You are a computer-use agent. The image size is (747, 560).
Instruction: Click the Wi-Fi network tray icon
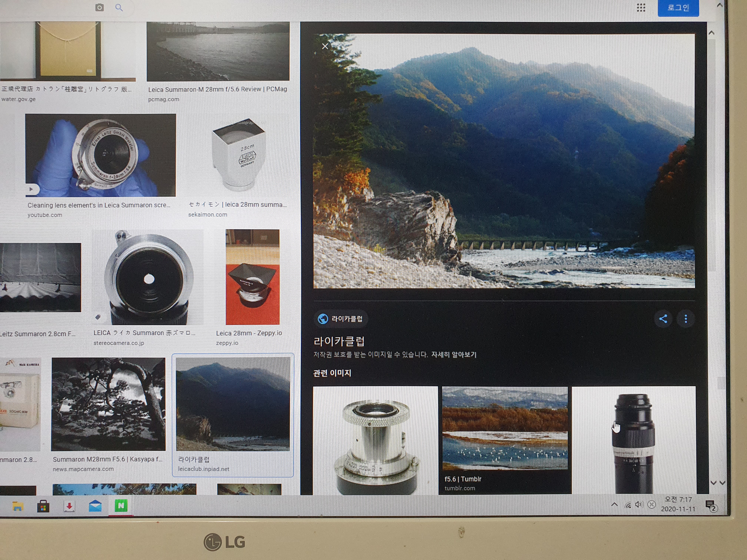628,505
